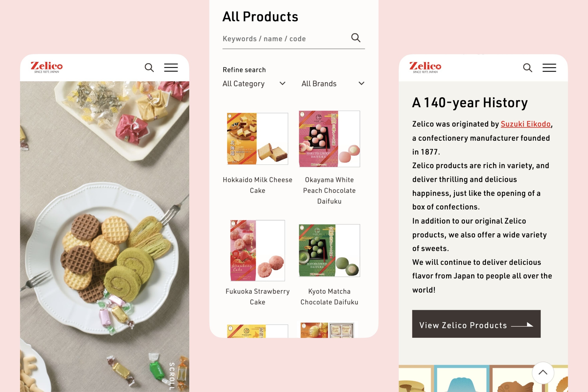Expand the All Category dropdown

pyautogui.click(x=254, y=84)
